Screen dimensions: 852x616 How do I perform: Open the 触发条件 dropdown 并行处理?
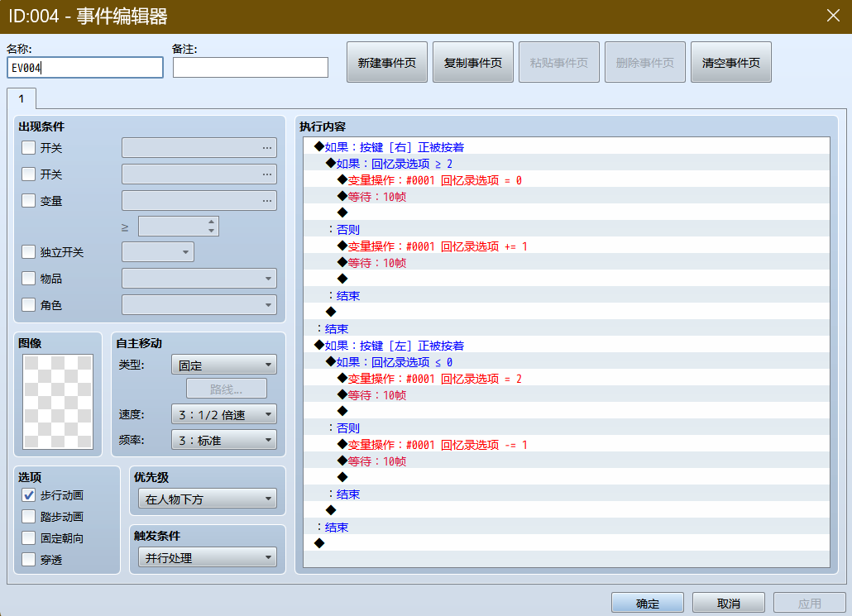tap(208, 557)
